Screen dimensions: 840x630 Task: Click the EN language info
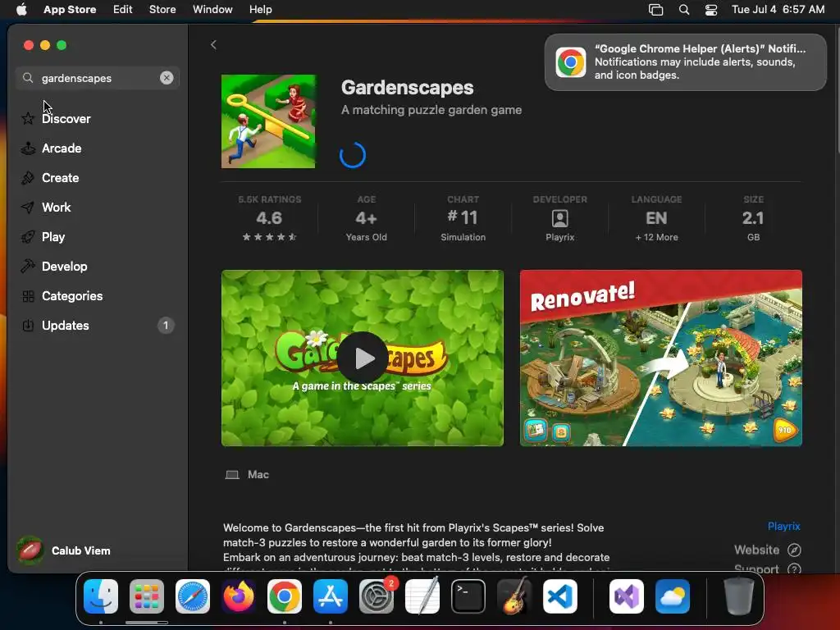click(656, 218)
